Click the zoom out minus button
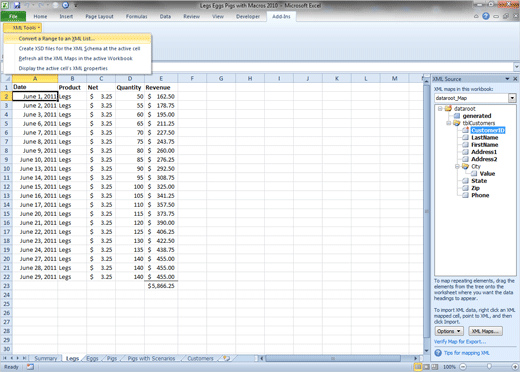This screenshot has height=372, width=520. click(x=463, y=367)
